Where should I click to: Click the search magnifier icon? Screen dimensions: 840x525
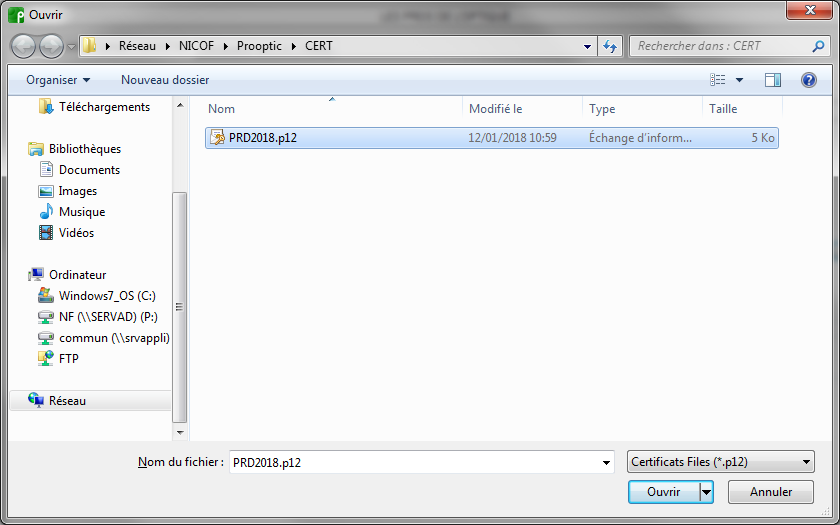[818, 47]
